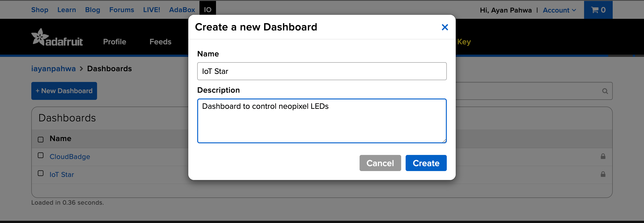This screenshot has height=223, width=644.
Task: Open the AdaBox page
Action: (182, 9)
